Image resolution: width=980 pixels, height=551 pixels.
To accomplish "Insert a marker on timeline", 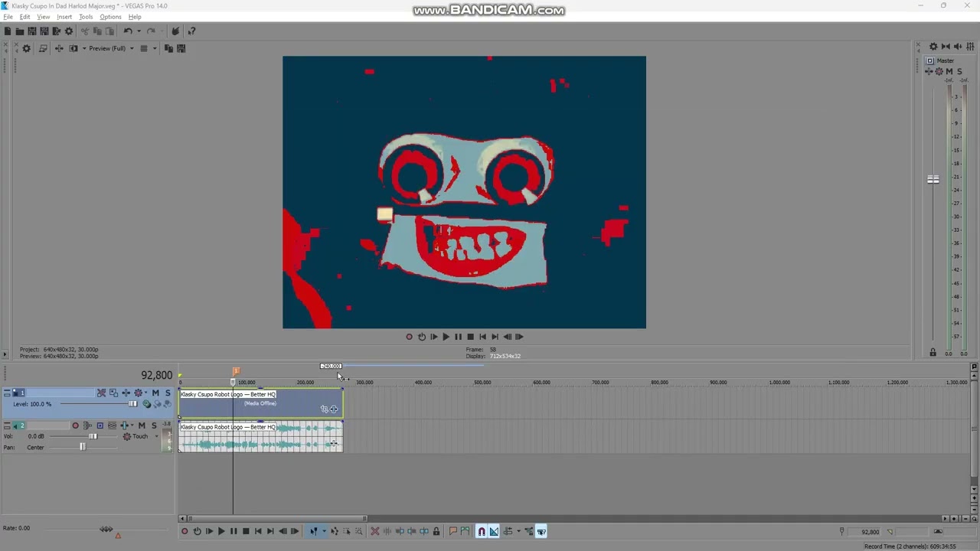I will [x=452, y=531].
